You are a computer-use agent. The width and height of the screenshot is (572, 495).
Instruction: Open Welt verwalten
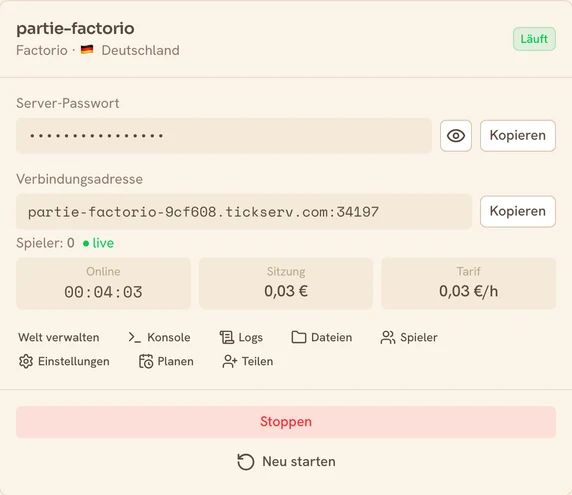click(x=59, y=337)
